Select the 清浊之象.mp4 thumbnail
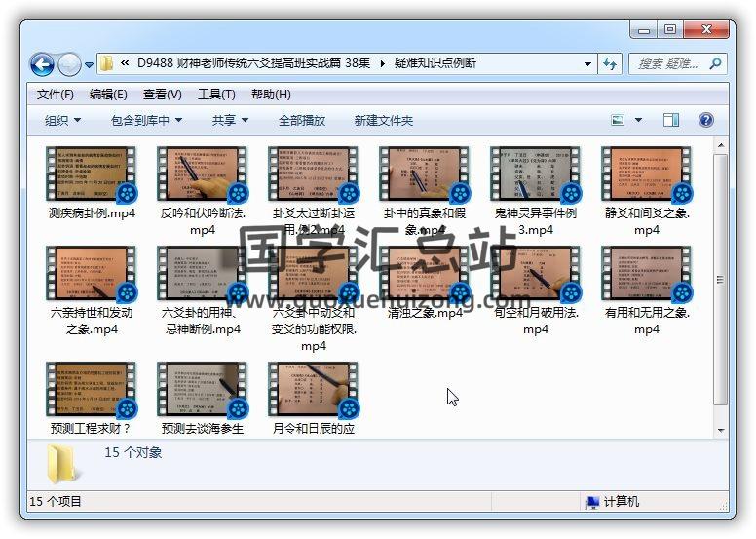This screenshot has height=539, width=756. 425,274
